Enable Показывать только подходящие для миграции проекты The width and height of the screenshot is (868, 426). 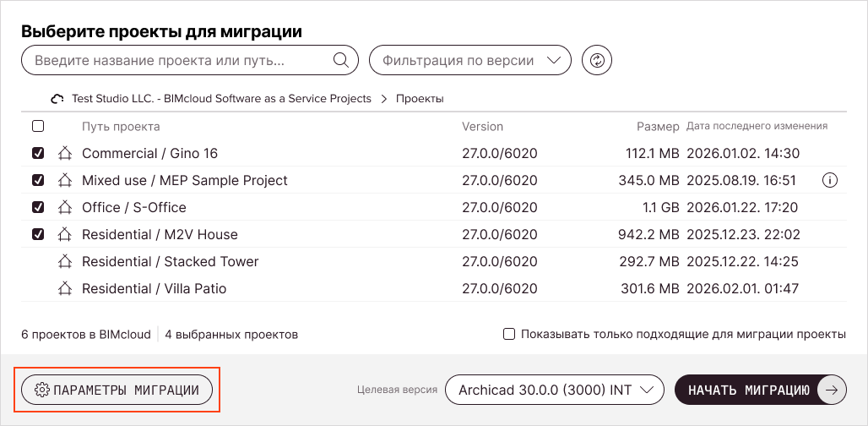509,334
